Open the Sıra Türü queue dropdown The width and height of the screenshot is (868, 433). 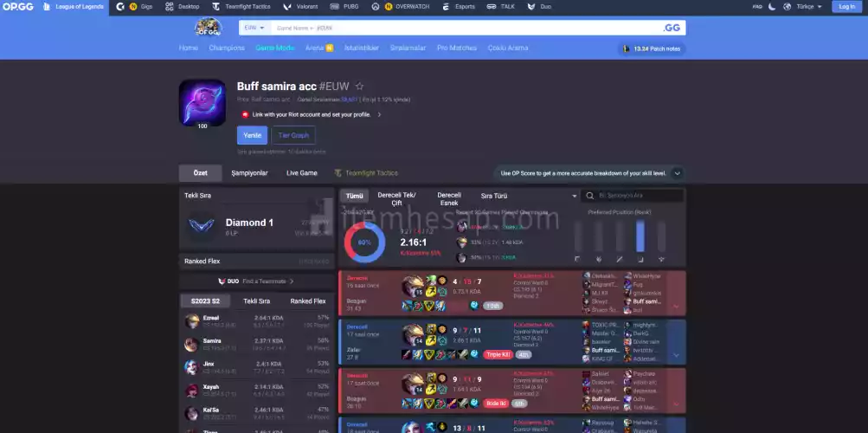tap(529, 197)
